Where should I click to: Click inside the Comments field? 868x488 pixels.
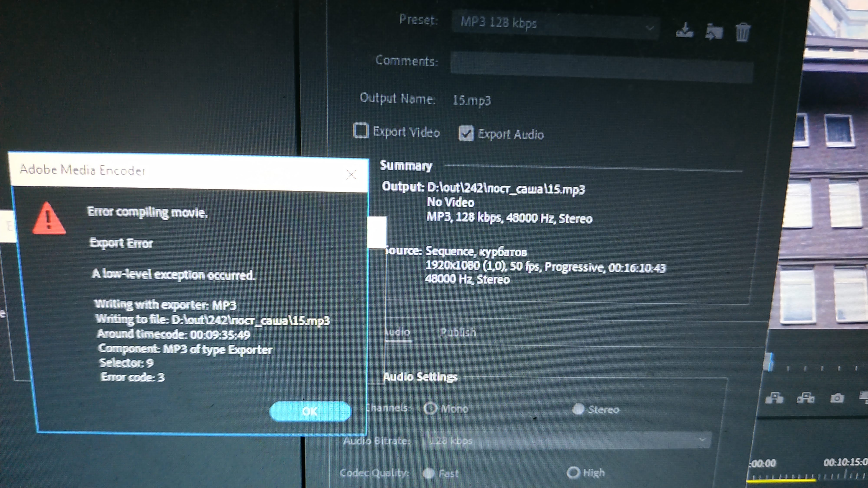click(602, 67)
